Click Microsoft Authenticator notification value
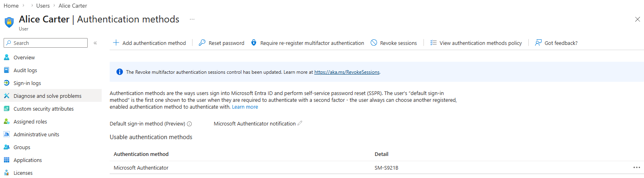 click(255, 124)
